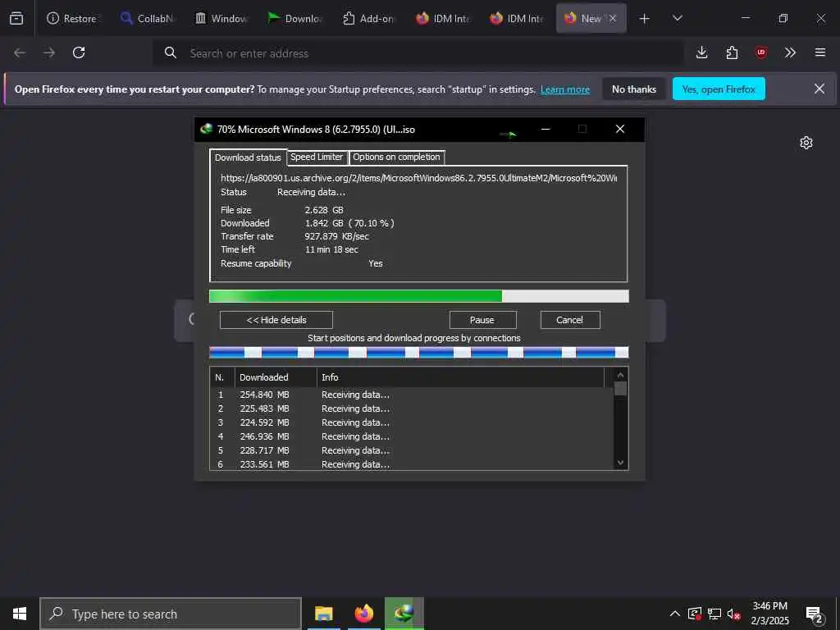Screen dimensions: 840x630
Task: Click the network tray icon
Action: click(x=714, y=614)
